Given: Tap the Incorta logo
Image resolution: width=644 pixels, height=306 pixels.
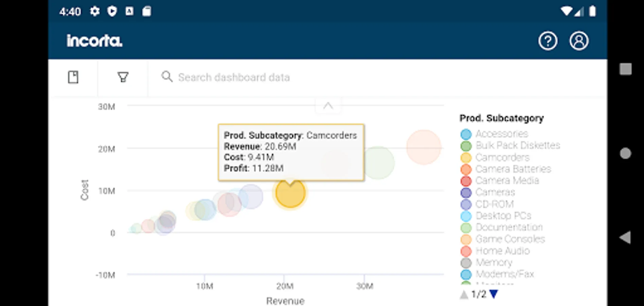Looking at the screenshot, I should (94, 41).
